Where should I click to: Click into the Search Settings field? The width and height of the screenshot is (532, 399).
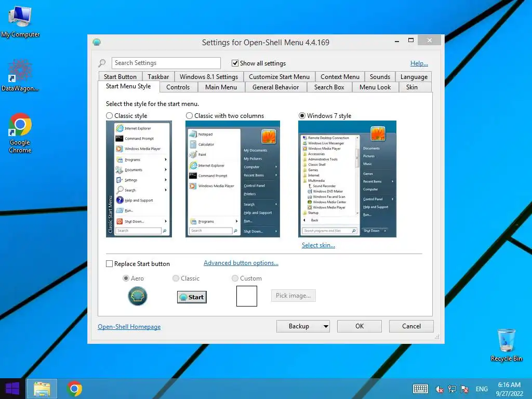click(x=166, y=63)
